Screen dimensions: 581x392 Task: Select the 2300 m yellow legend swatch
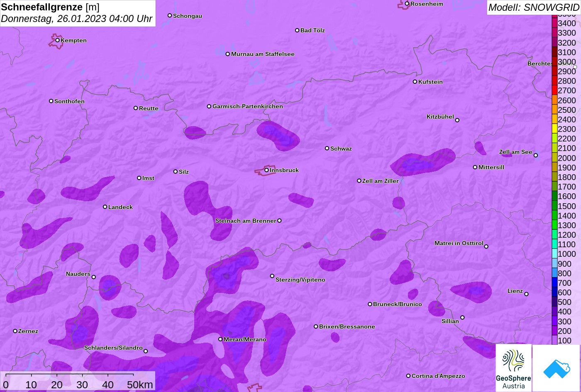[554, 129]
